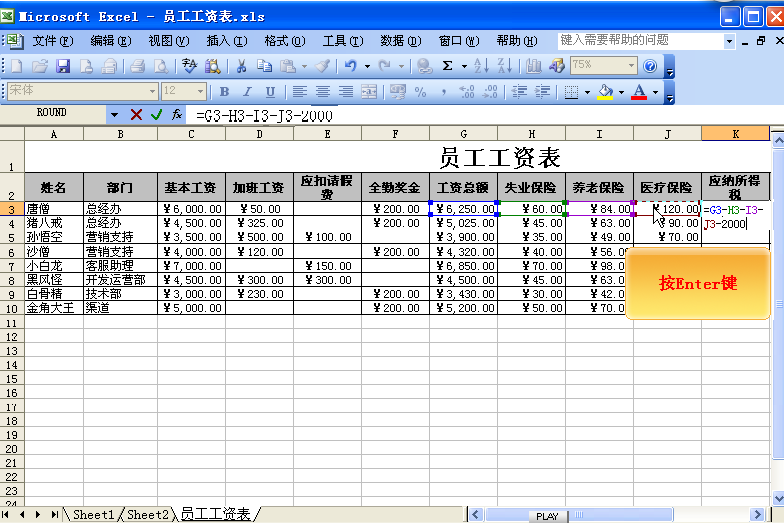
Task: Click the Print icon in the toolbar
Action: tap(137, 66)
